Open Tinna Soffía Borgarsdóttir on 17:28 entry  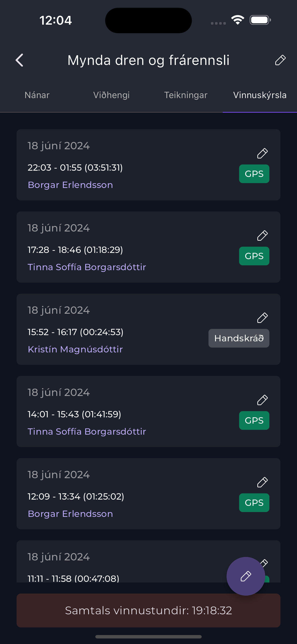(87, 267)
